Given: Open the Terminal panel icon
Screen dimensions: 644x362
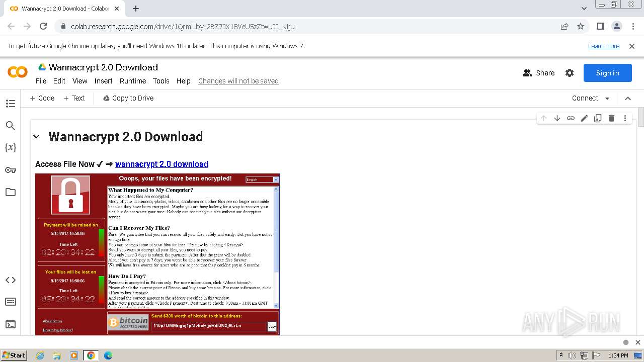Looking at the screenshot, I should 10,324.
